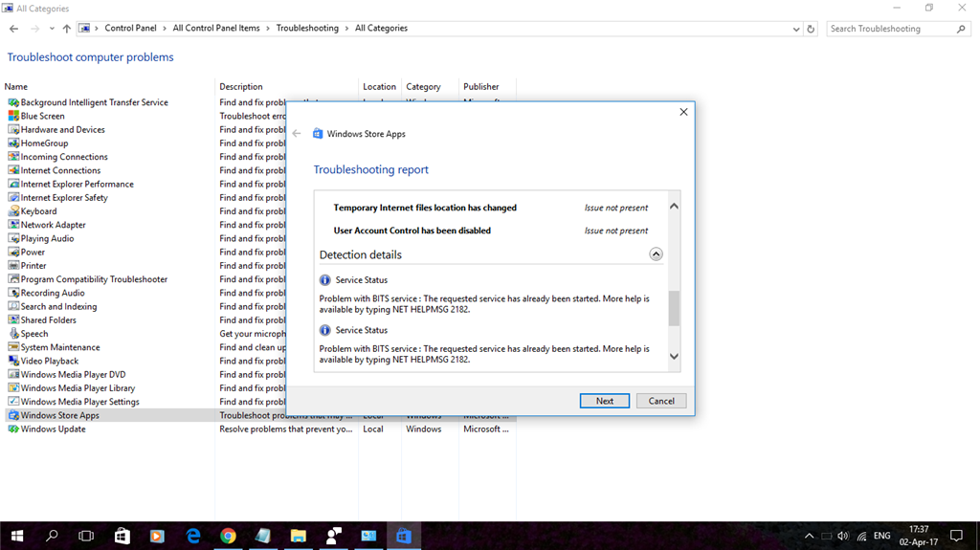Open the Windows Start menu
Screen dimensions: 980x550
tap(17, 537)
